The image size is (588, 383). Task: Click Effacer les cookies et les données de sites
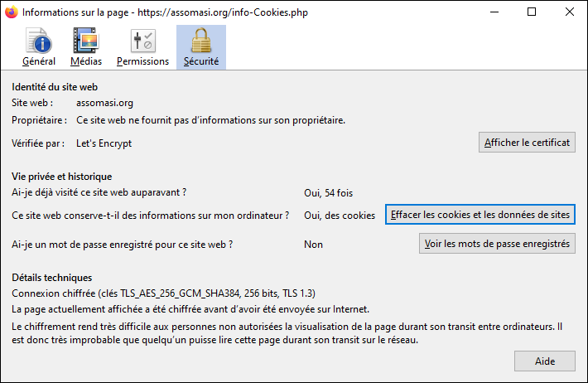pos(480,215)
